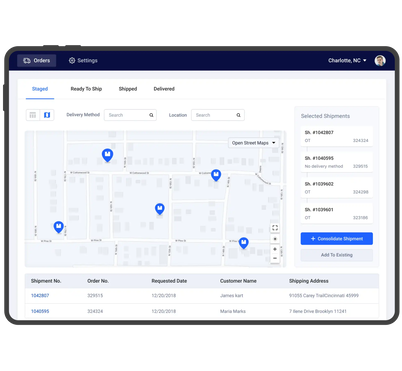
Task: Zoom in on the map
Action: pos(275,249)
